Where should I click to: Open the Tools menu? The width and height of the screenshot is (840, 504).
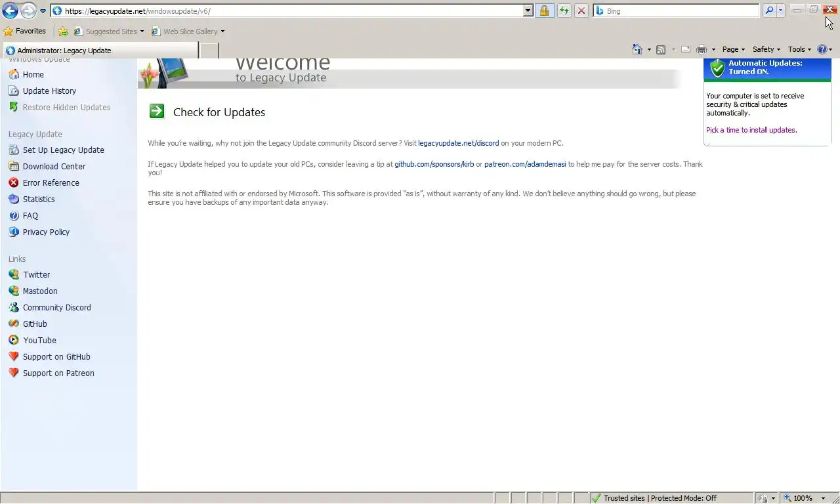[x=799, y=49]
